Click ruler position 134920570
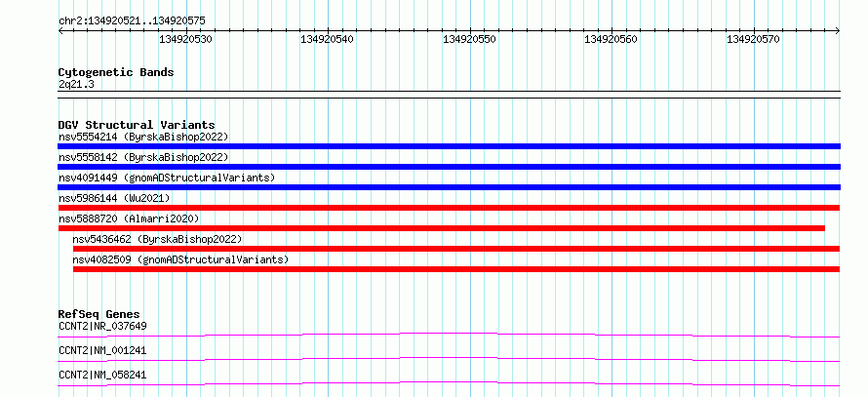 754,39
